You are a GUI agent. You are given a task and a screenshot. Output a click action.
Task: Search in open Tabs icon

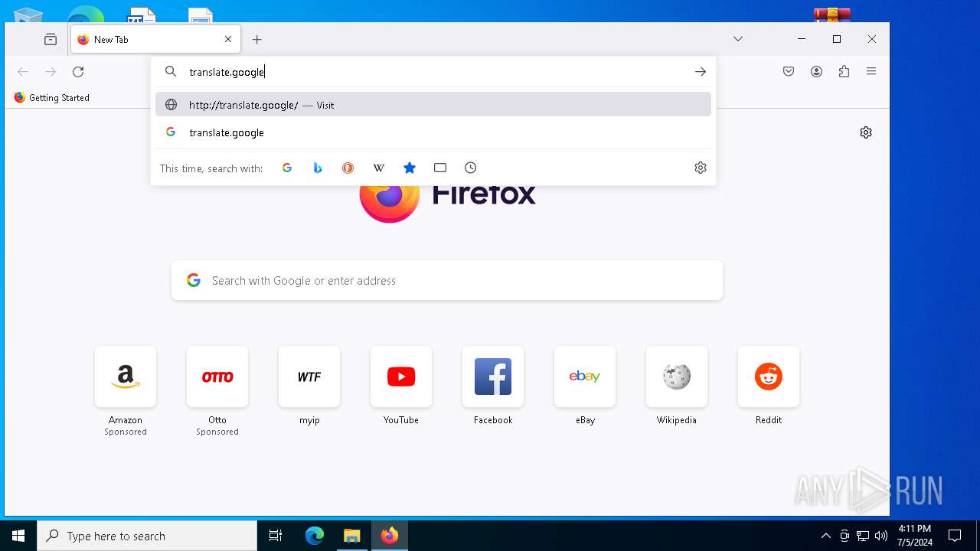pyautogui.click(x=440, y=168)
